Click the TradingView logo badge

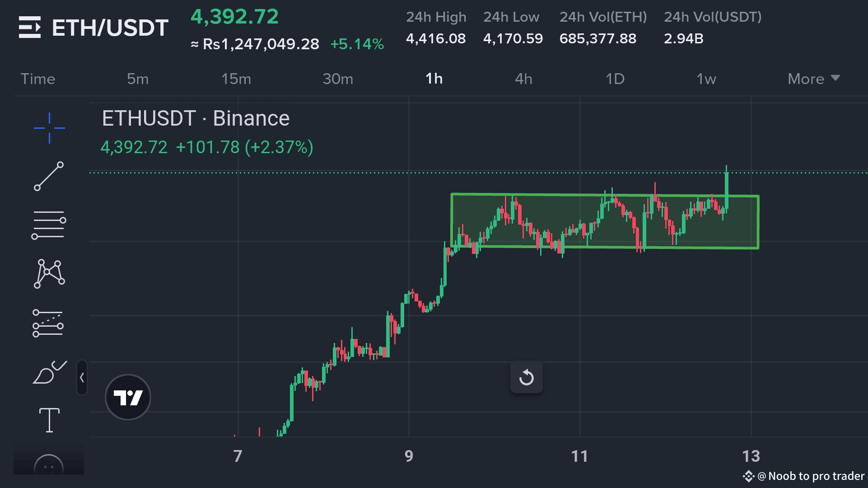click(x=128, y=397)
